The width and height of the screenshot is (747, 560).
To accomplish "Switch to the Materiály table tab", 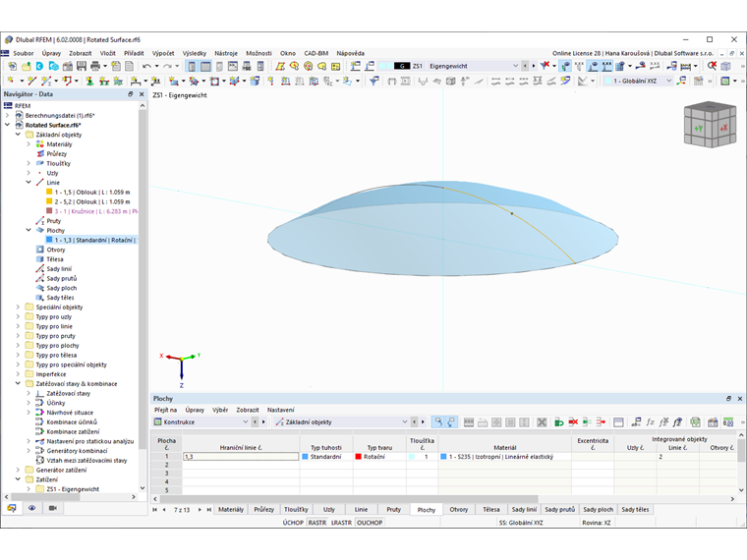I will 231,510.
